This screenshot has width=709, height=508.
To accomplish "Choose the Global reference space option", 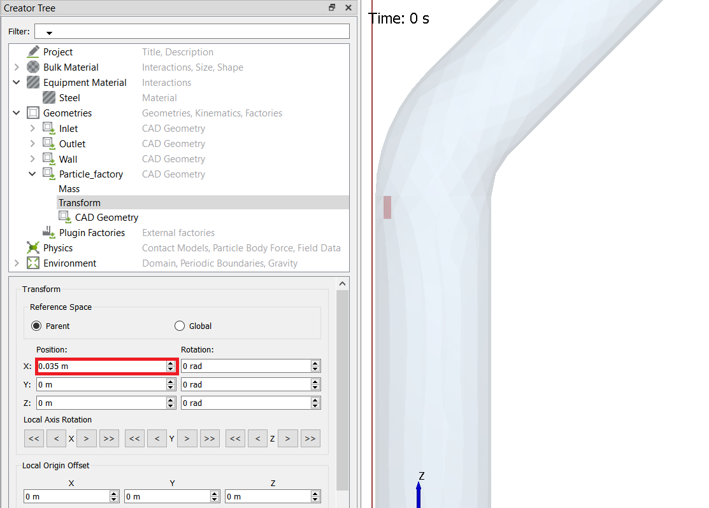I will 180,326.
